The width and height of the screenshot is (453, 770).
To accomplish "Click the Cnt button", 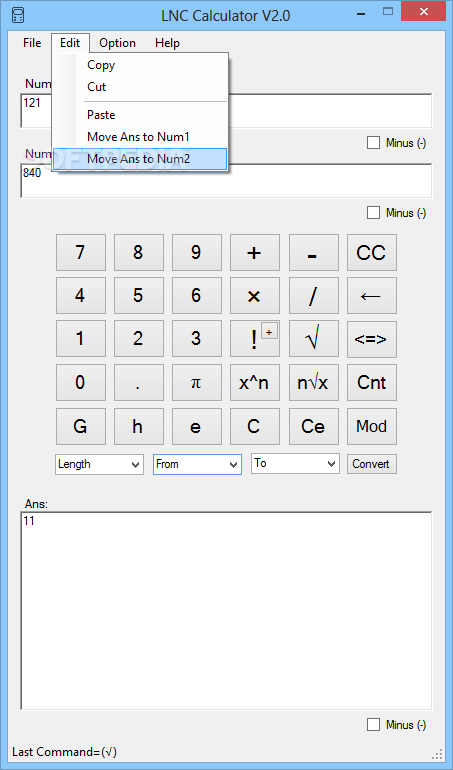I will (371, 383).
